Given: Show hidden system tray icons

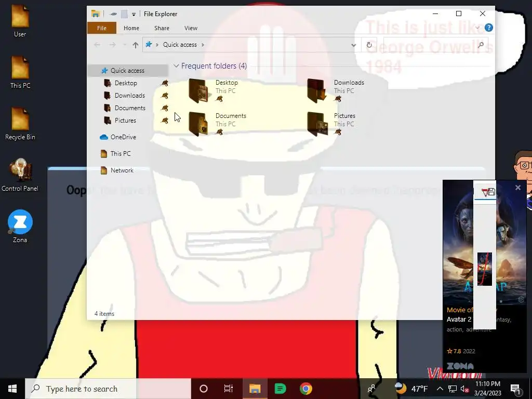Looking at the screenshot, I should click(x=440, y=389).
